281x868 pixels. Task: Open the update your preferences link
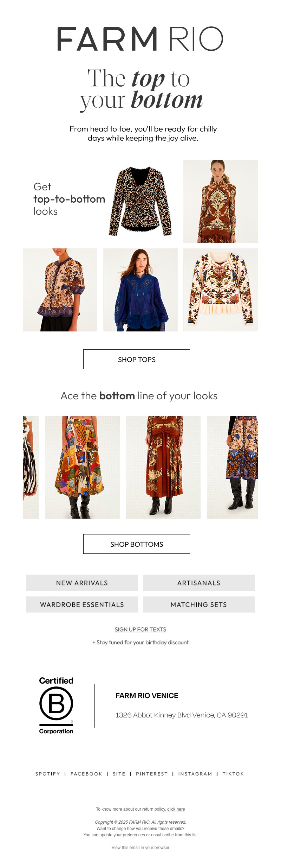(122, 835)
